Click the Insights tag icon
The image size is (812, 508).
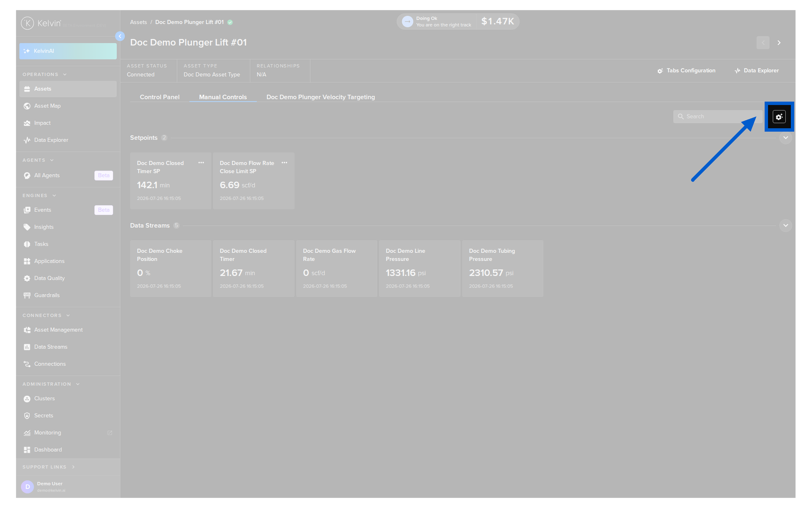27,227
